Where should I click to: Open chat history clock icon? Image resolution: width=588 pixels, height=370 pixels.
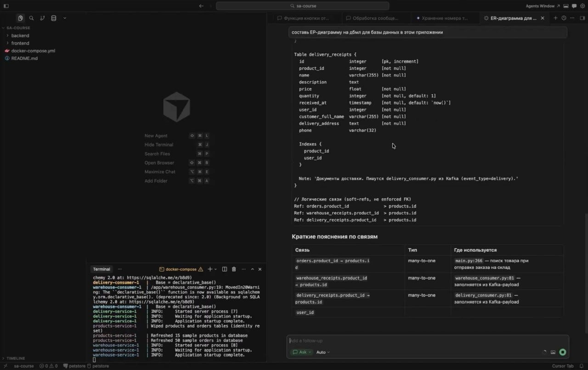pyautogui.click(x=564, y=18)
